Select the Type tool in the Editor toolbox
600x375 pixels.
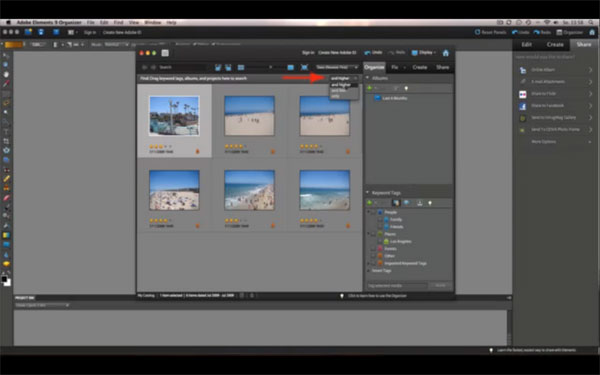pos(6,132)
